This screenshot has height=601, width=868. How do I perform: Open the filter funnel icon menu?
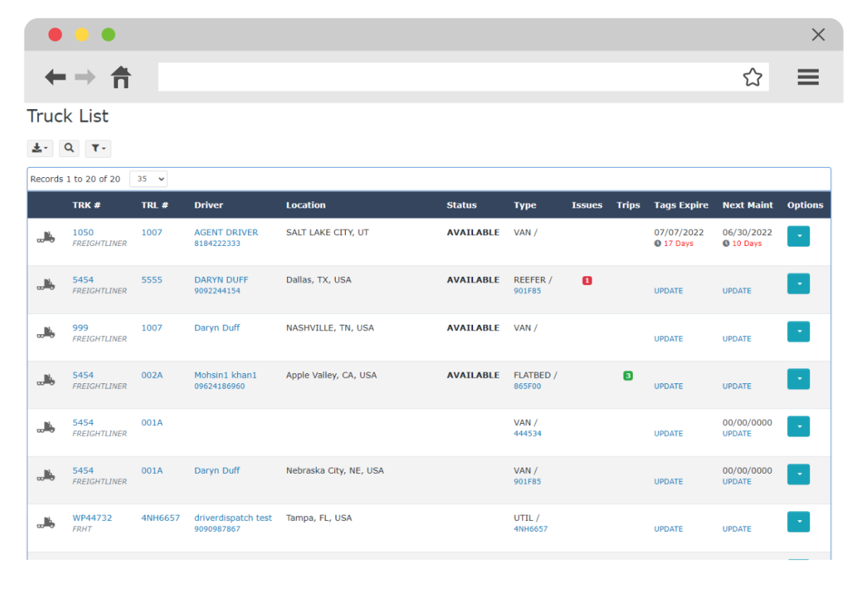click(x=98, y=148)
